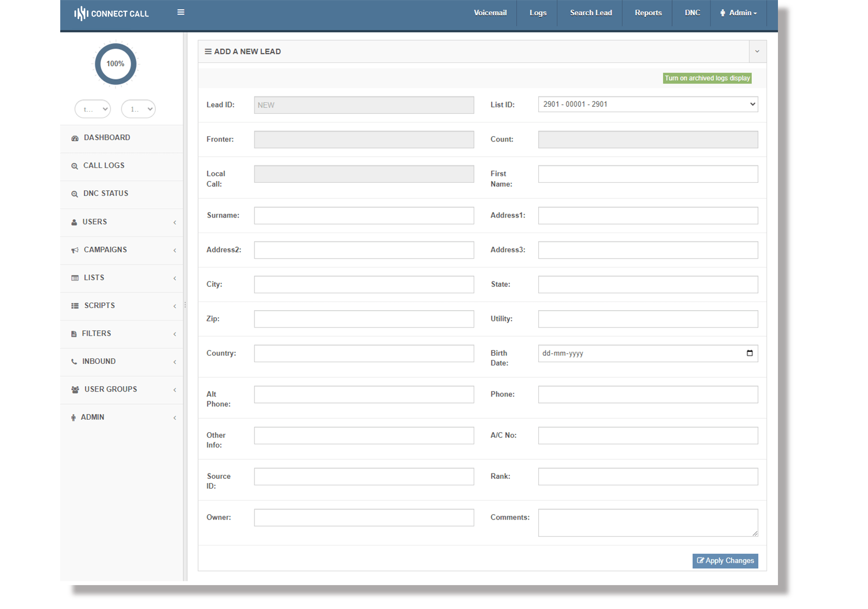
Task: Go to Reports in the top navigation
Action: [648, 13]
